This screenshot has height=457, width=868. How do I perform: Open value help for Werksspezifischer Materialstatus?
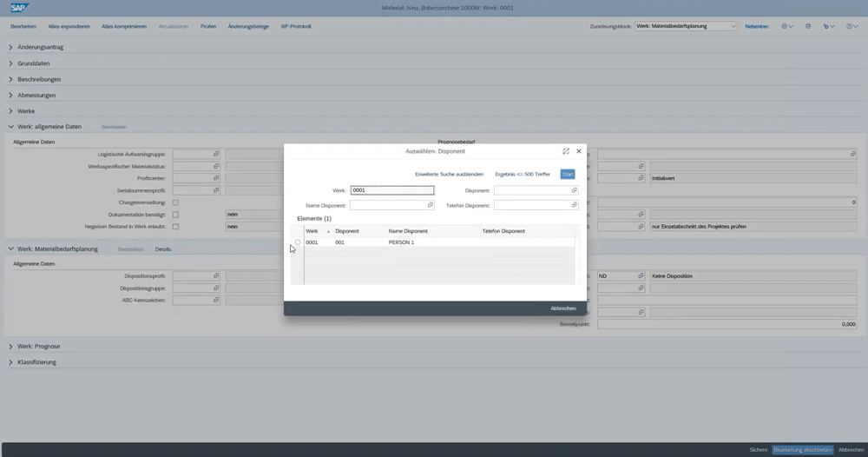[216, 166]
